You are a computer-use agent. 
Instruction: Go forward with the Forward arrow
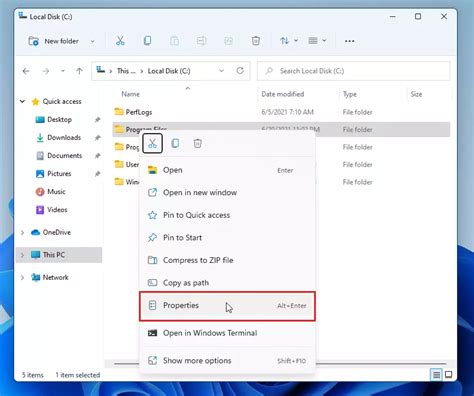tap(46, 71)
